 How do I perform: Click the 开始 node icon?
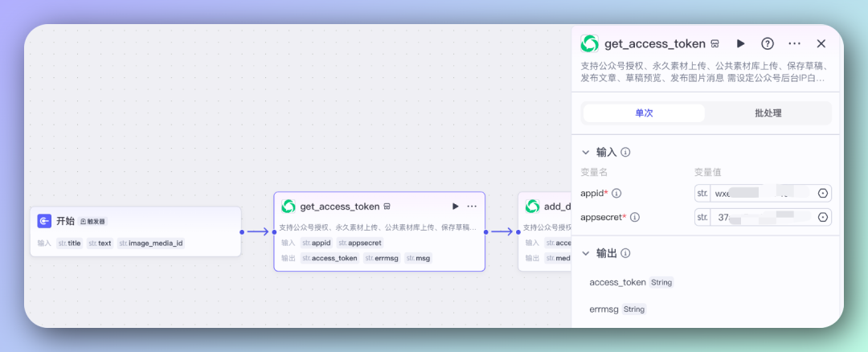(44, 221)
